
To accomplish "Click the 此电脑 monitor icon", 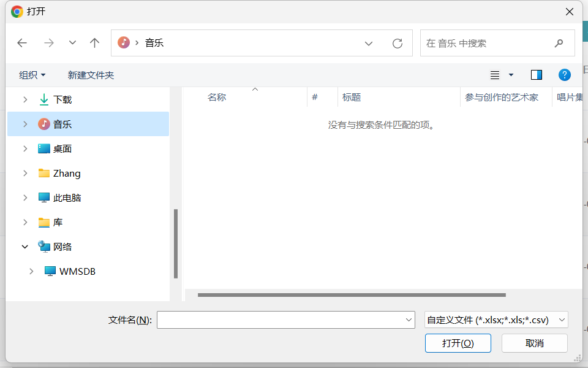I will (x=44, y=197).
